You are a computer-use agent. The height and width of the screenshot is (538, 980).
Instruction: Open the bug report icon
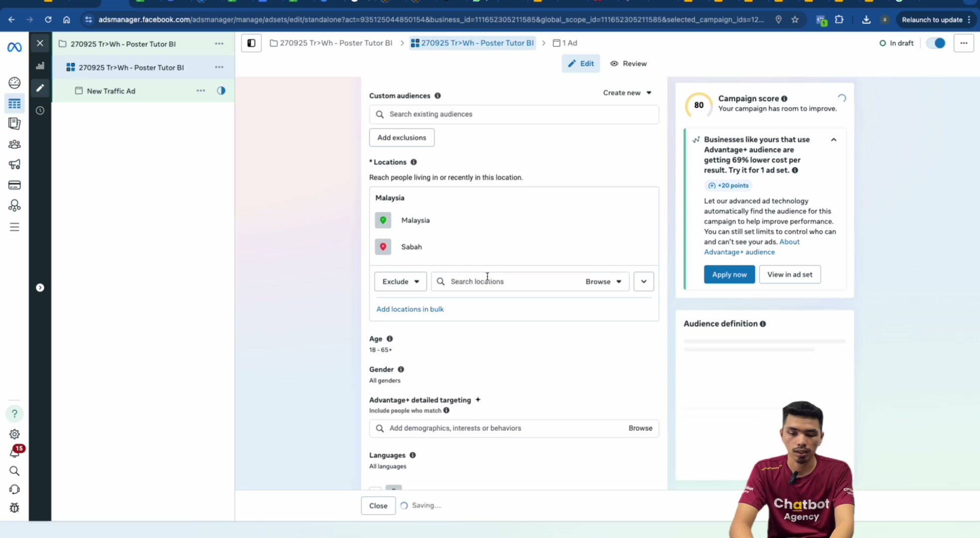click(x=14, y=508)
